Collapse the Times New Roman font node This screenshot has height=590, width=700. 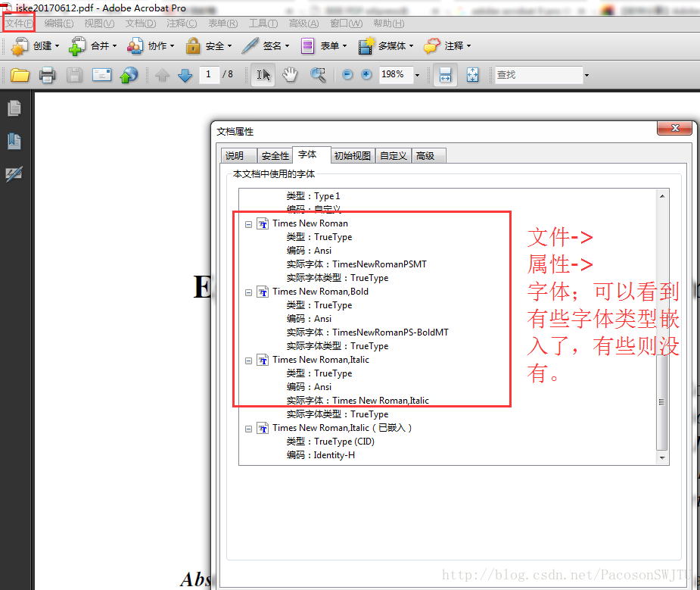pos(249,224)
